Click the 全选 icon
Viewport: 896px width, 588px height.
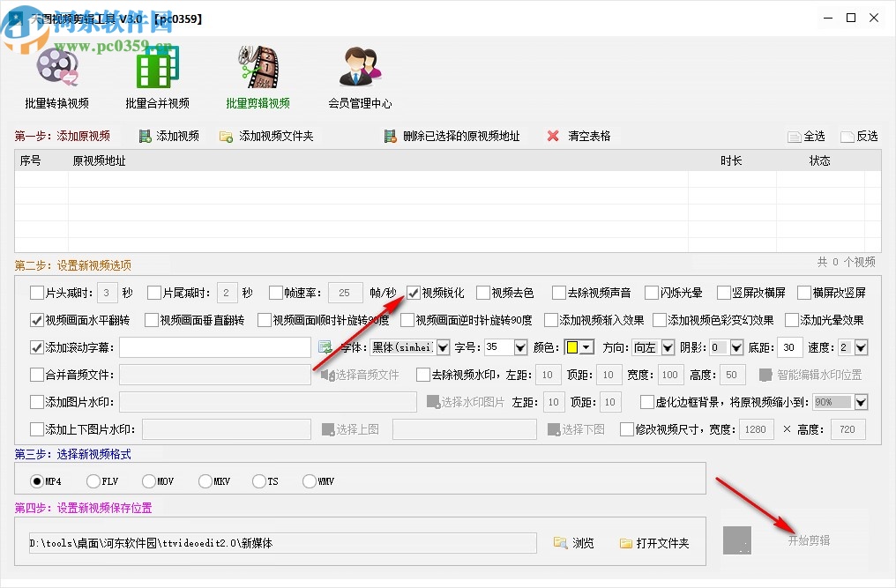(795, 137)
